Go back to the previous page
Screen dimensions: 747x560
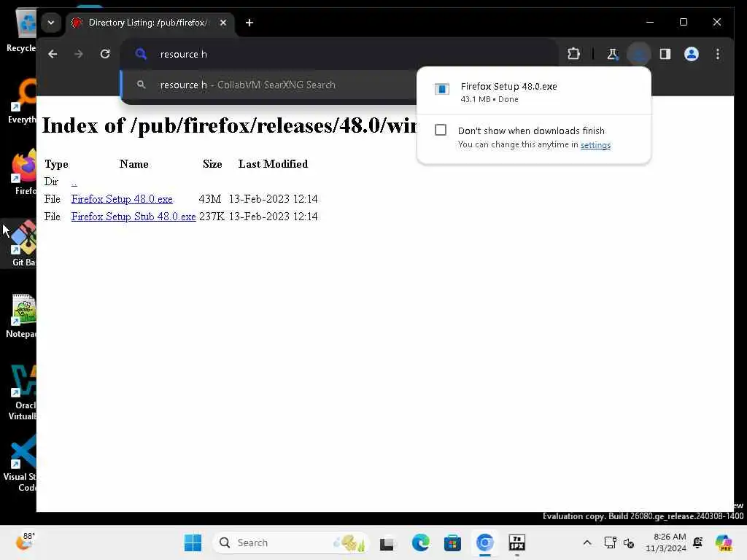pyautogui.click(x=53, y=54)
